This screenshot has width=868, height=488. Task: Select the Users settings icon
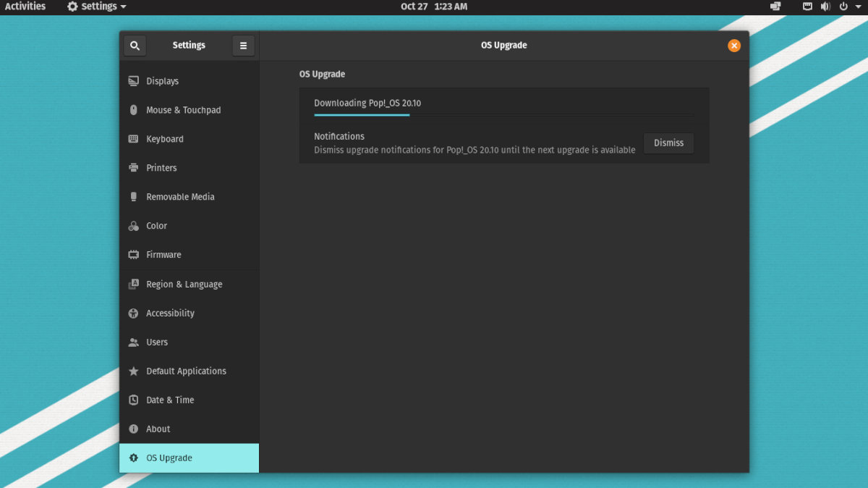click(x=134, y=342)
